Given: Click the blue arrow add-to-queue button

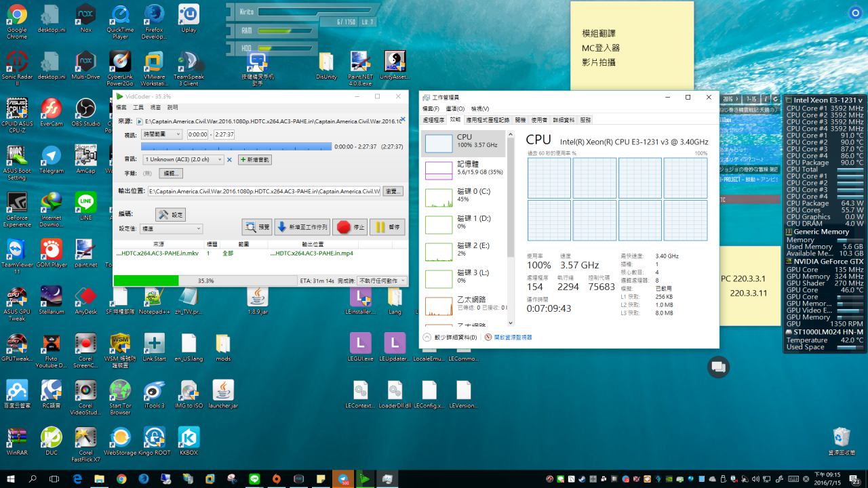Looking at the screenshot, I should 302,227.
